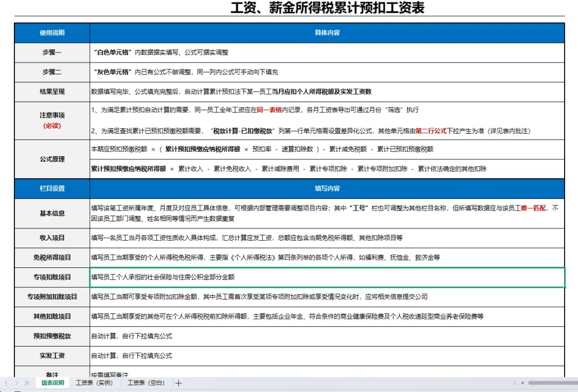Click the 专项扣除项目 row label
The width and height of the screenshot is (578, 392).
pos(52,277)
